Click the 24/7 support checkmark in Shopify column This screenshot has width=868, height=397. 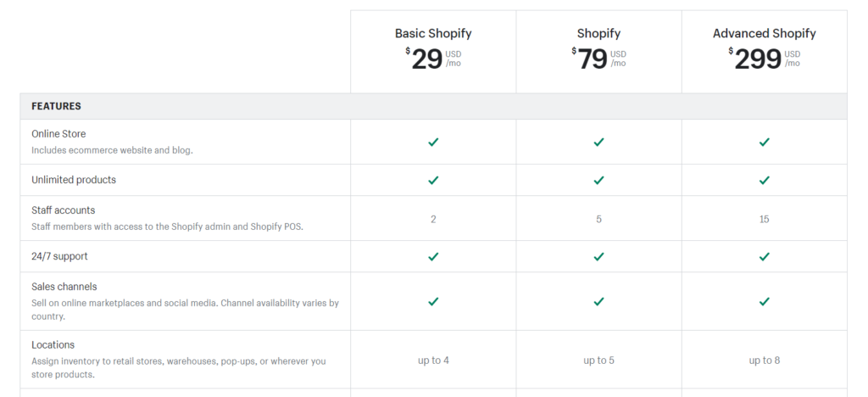[x=598, y=256]
